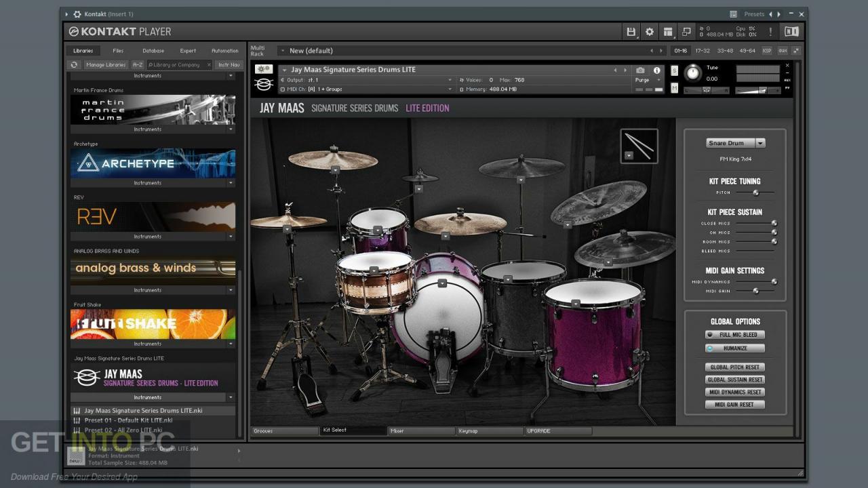
Task: Toggle the KSP button
Action: pyautogui.click(x=766, y=51)
